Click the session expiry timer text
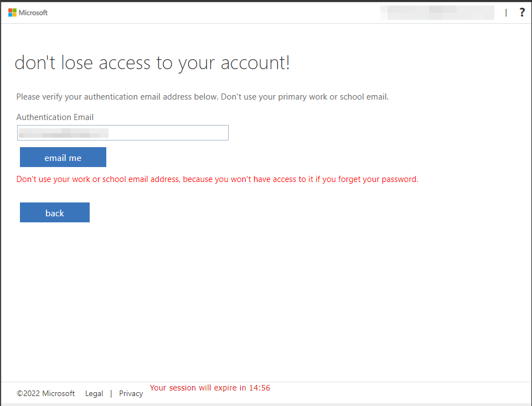This screenshot has width=532, height=406. pyautogui.click(x=210, y=388)
